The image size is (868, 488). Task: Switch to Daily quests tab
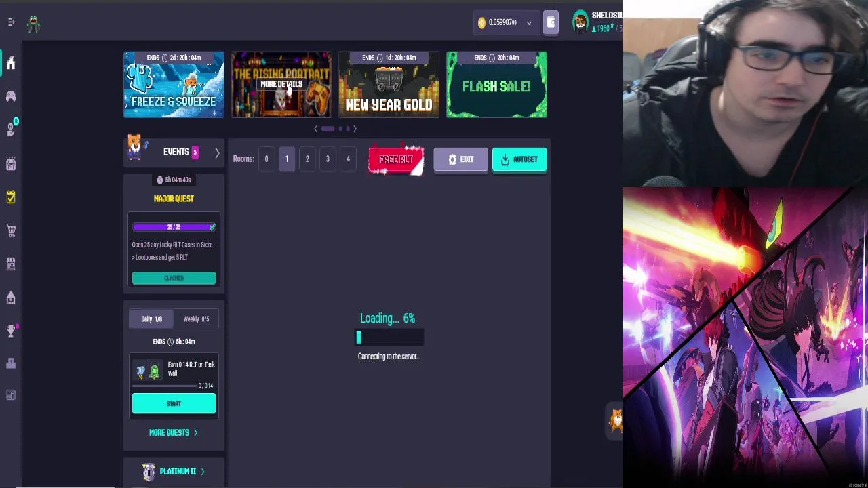click(x=151, y=319)
